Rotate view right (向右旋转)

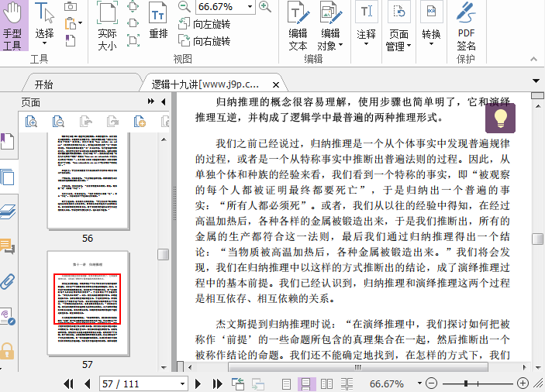tap(204, 40)
